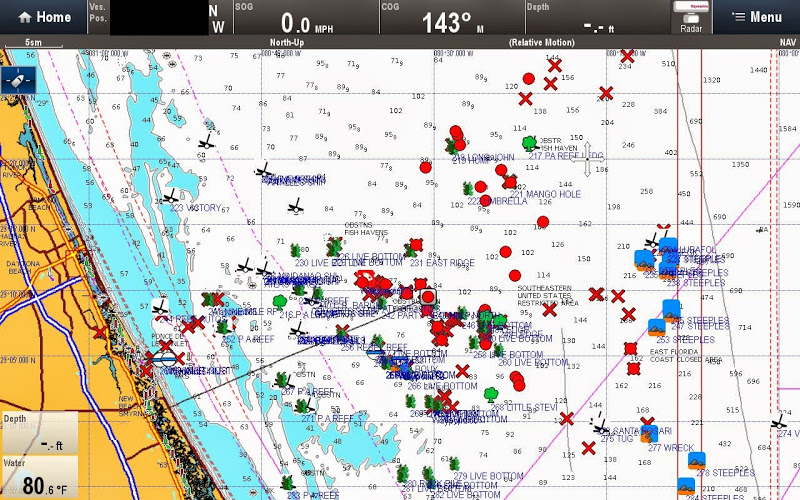Select the red X mark near depth 228

click(606, 93)
